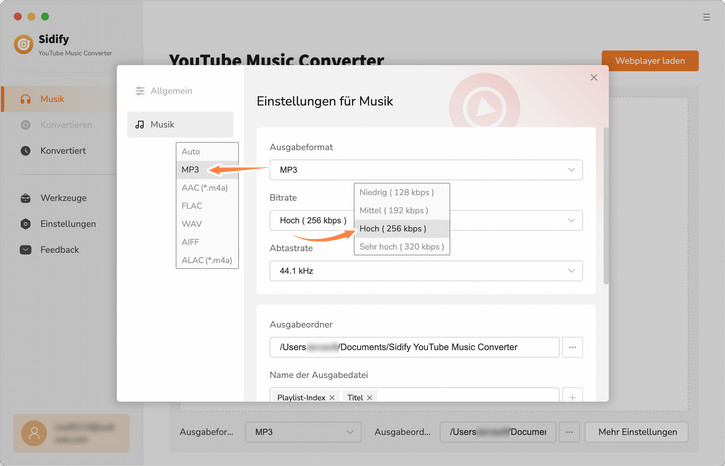The width and height of the screenshot is (725, 466).
Task: Click the Werkzeuge toolbox icon
Action: [x=26, y=198]
